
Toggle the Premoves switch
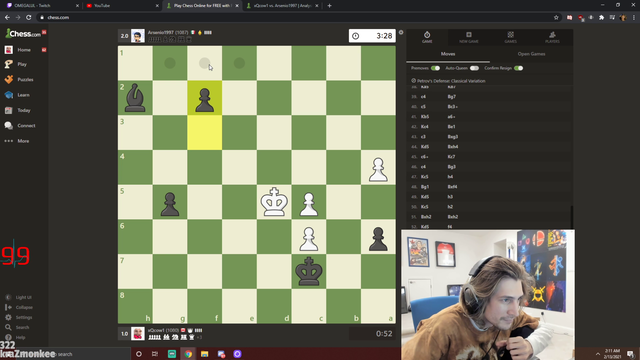click(x=435, y=68)
